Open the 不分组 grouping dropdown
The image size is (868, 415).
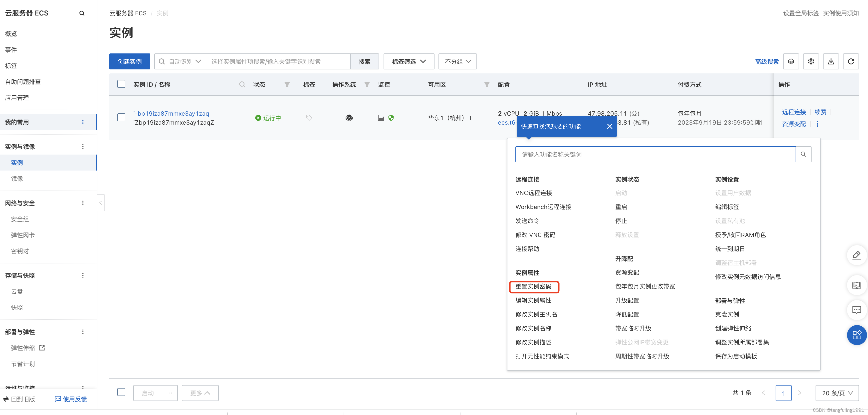(x=457, y=61)
